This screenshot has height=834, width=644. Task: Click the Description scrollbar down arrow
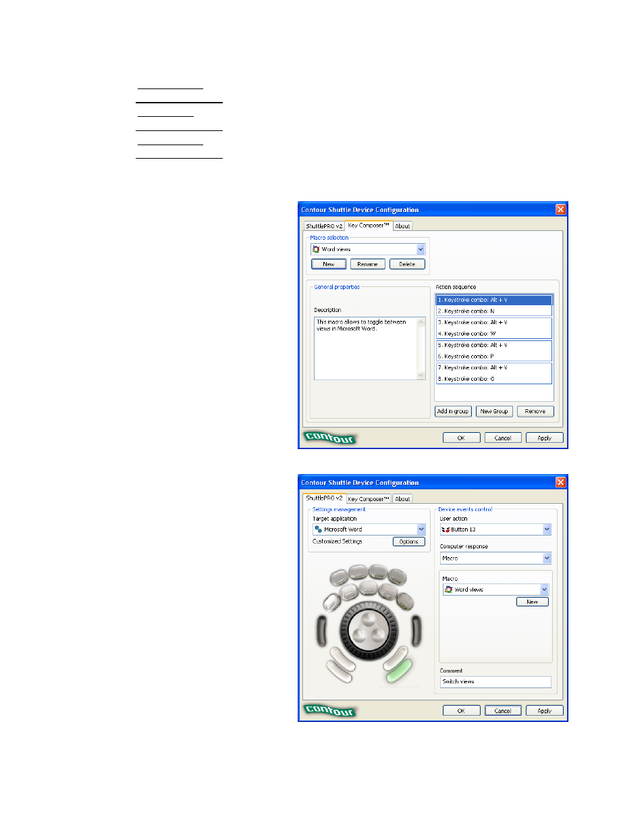coord(421,375)
